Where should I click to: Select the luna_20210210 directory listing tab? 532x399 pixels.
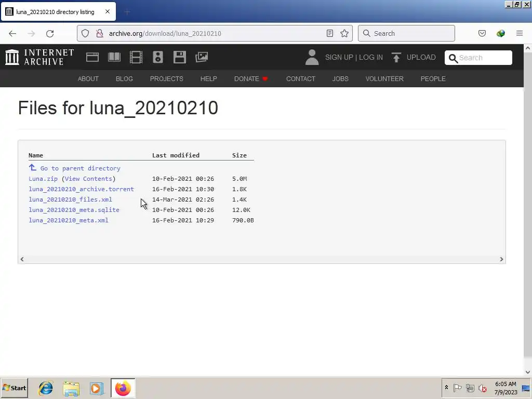(x=58, y=12)
